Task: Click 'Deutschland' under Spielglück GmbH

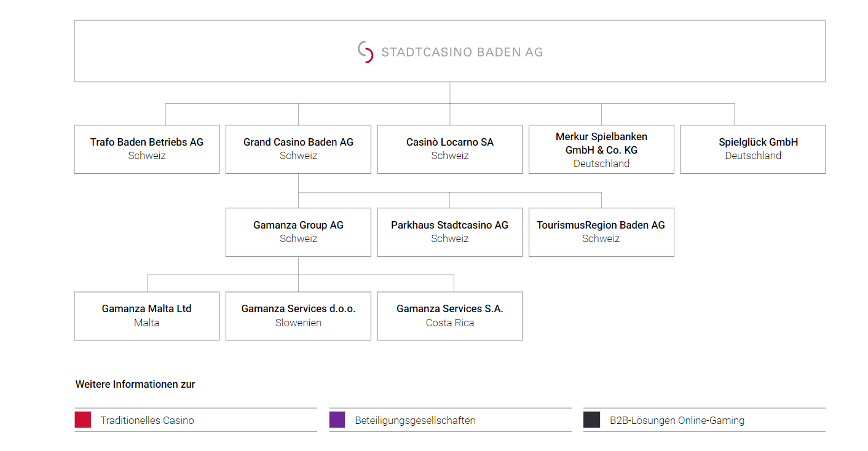Action: click(x=753, y=156)
